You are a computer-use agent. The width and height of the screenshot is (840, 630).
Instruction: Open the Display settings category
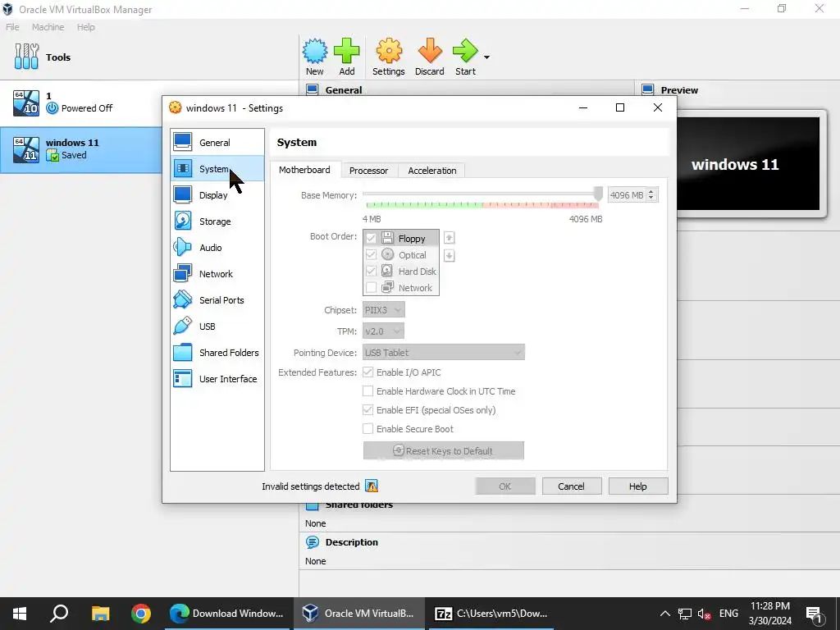(x=217, y=195)
